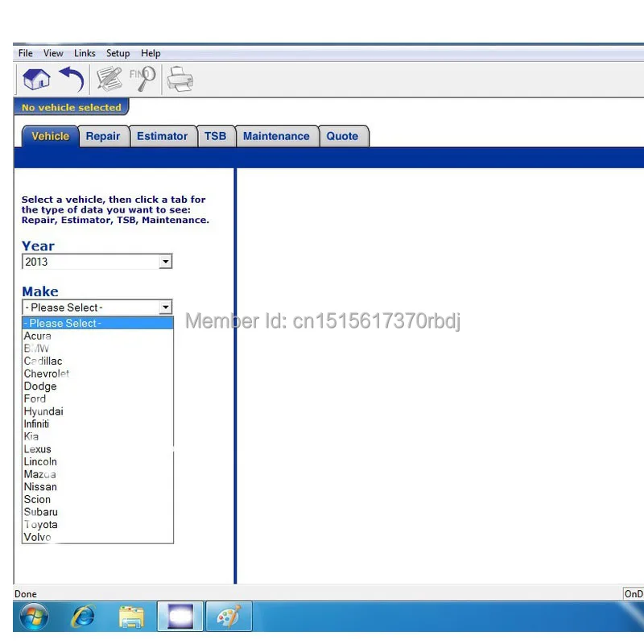644x644 pixels.
Task: Click the Print icon
Action: [180, 79]
